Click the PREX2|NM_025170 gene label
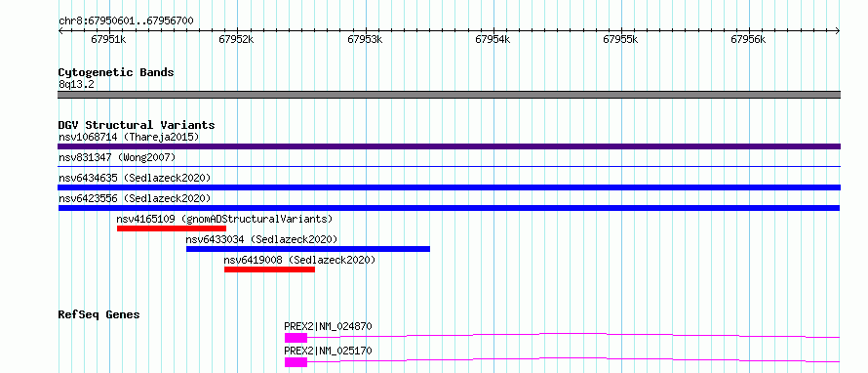This screenshot has height=373, width=868. [328, 351]
